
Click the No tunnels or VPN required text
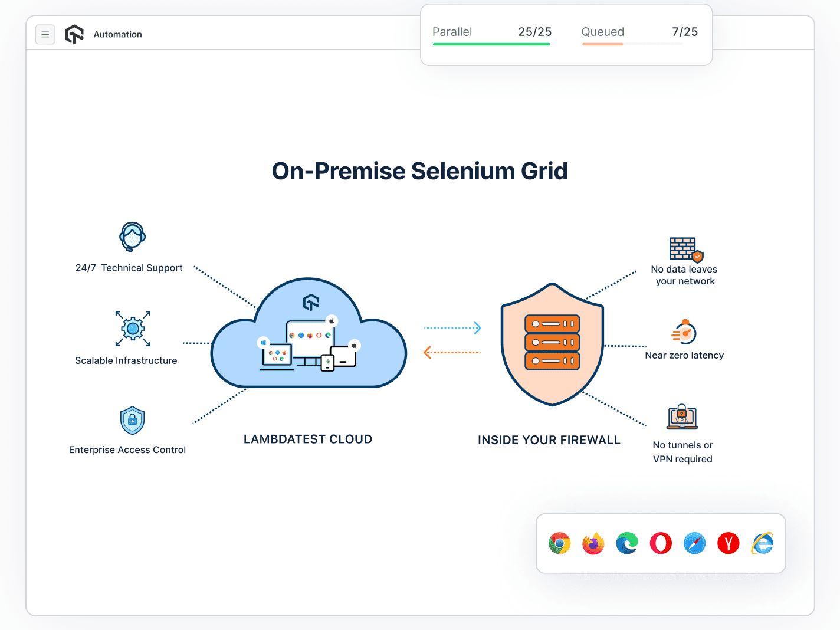pyautogui.click(x=682, y=452)
